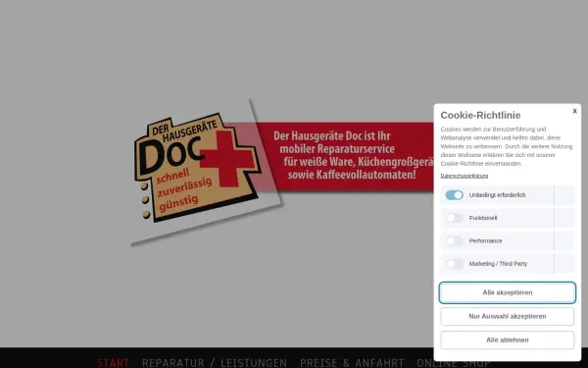This screenshot has height=368, width=588.
Task: Click the Performance label text
Action: pyautogui.click(x=485, y=240)
